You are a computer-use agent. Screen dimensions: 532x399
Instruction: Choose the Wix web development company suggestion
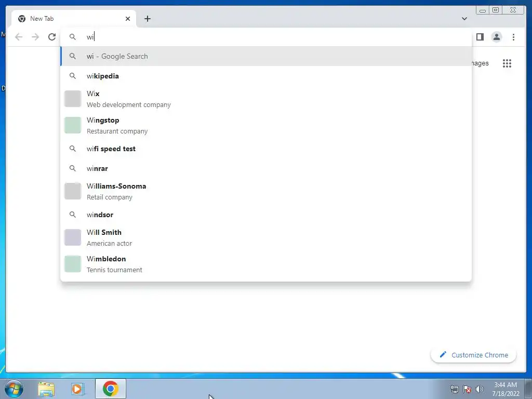266,99
